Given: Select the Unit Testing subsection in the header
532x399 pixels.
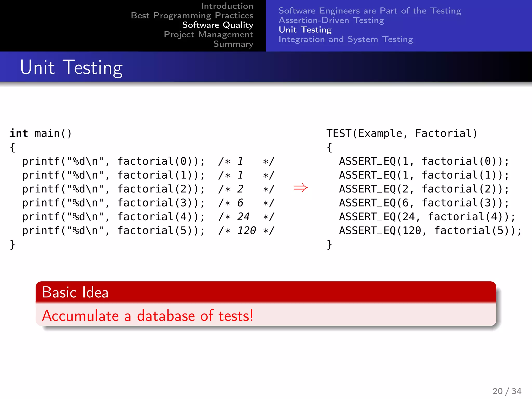Looking at the screenshot, I should pos(305,30).
